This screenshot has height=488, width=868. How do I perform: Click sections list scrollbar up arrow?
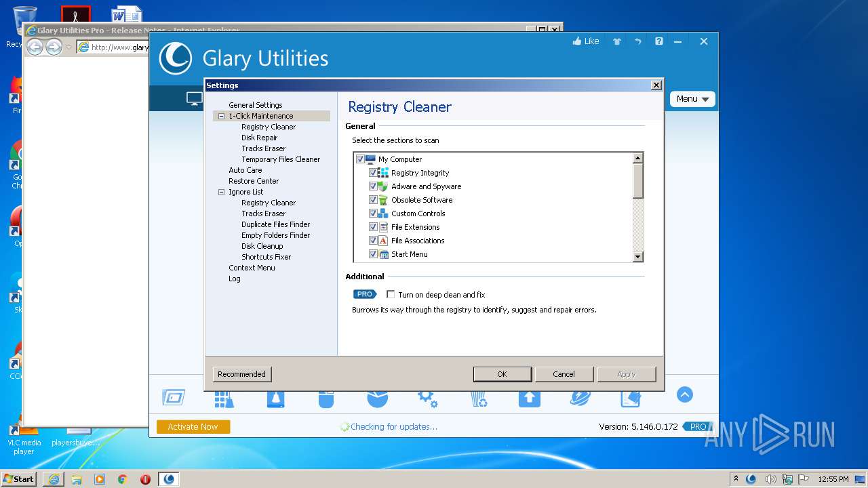coord(637,158)
